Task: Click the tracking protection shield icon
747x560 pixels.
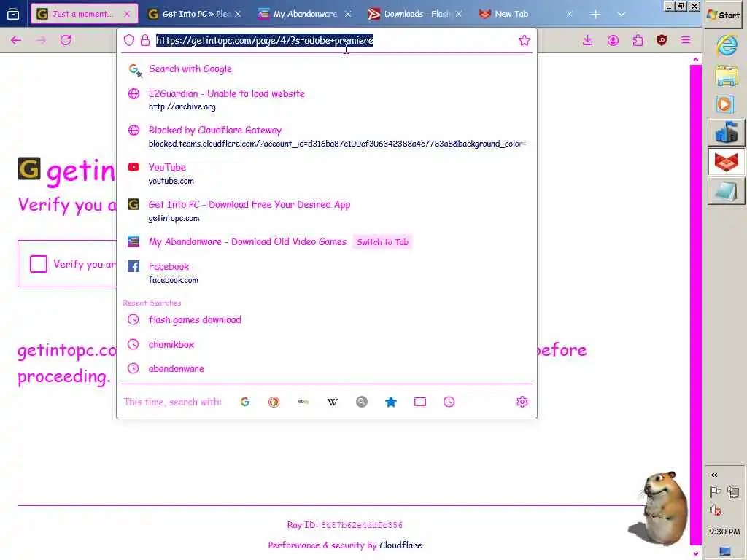Action: (x=129, y=41)
